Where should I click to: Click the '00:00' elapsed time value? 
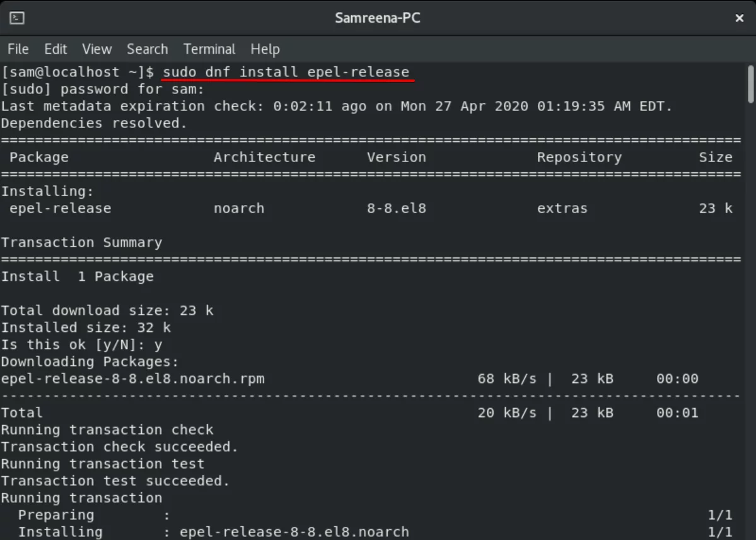click(677, 379)
